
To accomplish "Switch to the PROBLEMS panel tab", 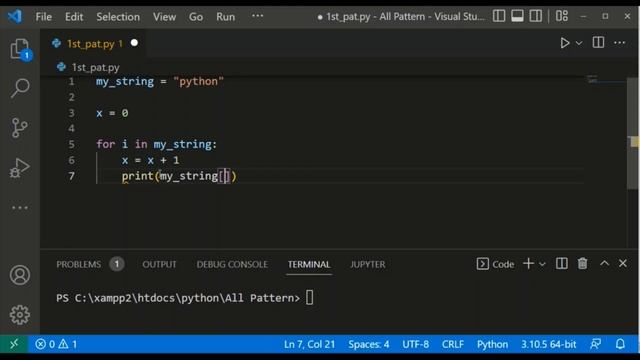I will pyautogui.click(x=78, y=264).
